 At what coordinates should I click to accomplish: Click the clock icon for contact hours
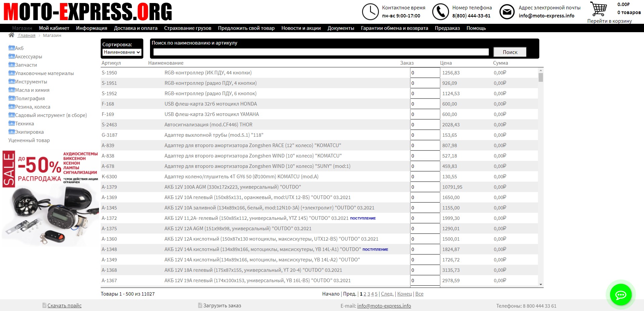click(370, 12)
